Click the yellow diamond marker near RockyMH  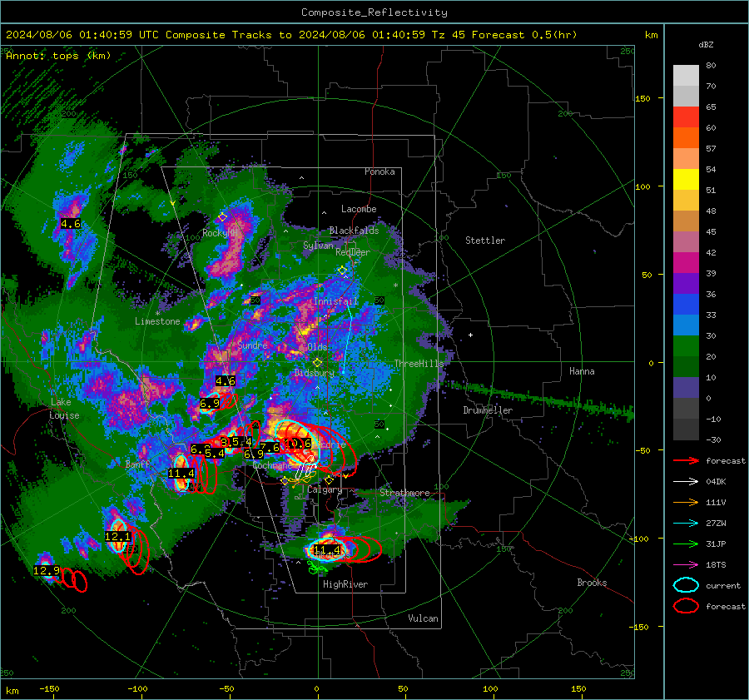(222, 217)
